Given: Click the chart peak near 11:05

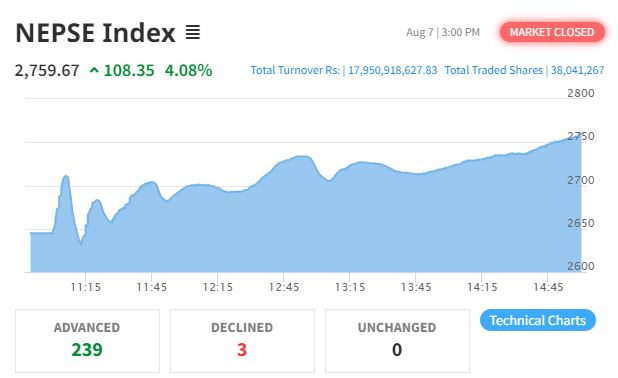Looking at the screenshot, I should click(x=66, y=176).
